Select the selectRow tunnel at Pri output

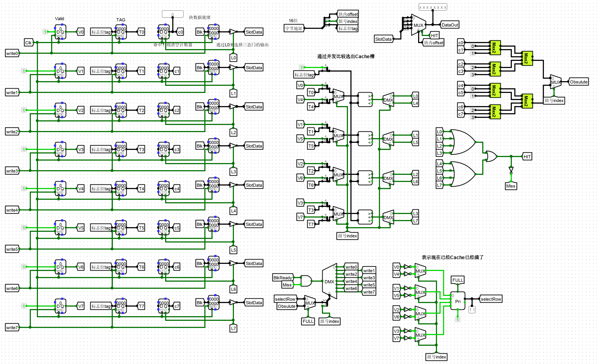click(x=491, y=299)
